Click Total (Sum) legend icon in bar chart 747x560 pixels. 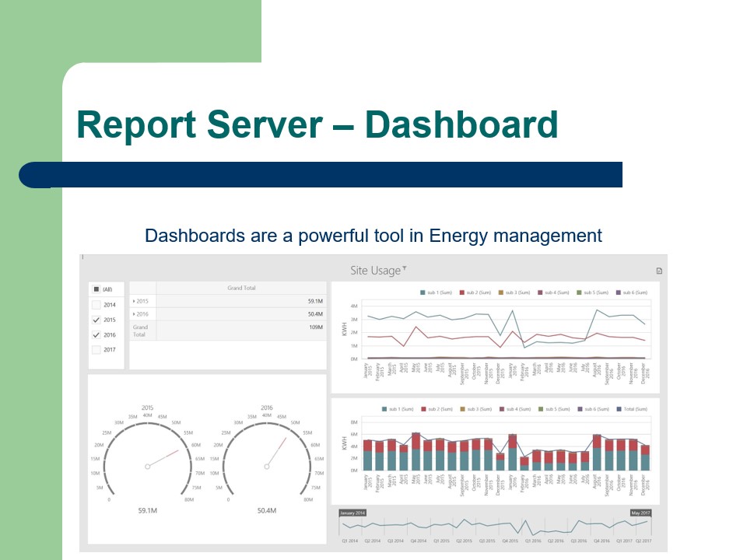point(619,408)
